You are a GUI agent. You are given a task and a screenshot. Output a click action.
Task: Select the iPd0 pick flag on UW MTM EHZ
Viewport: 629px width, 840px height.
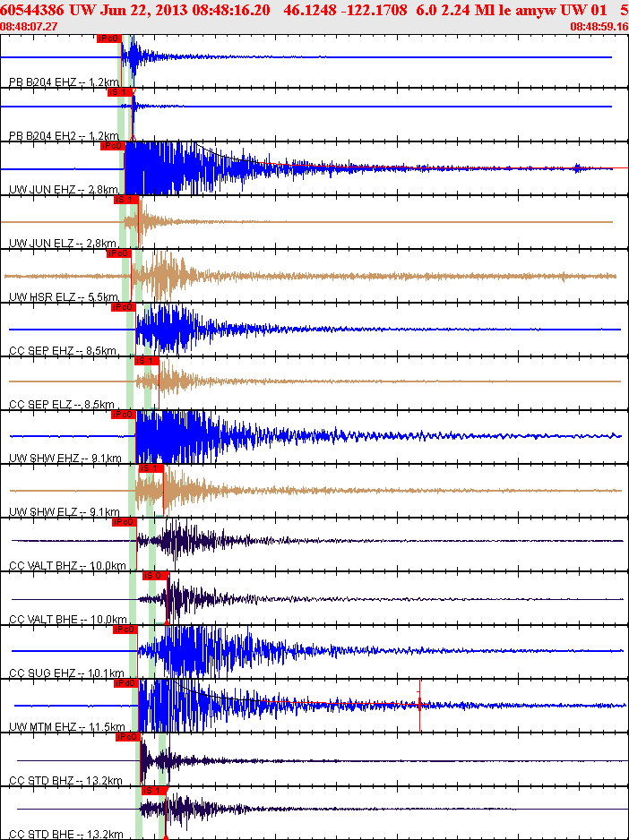click(125, 683)
